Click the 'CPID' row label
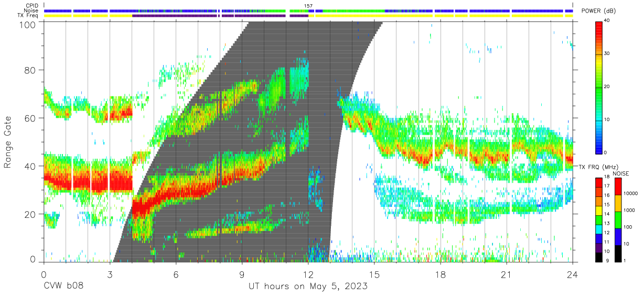 (32, 6)
